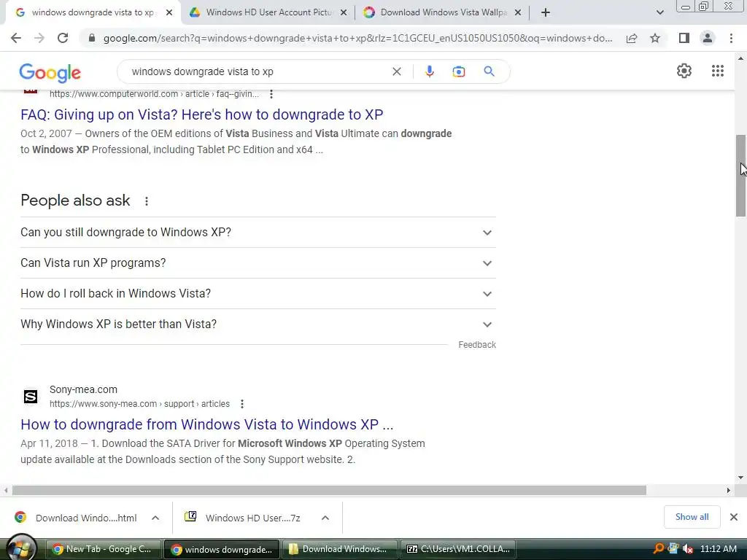Start a voice search with the microphone
Image resolution: width=747 pixels, height=560 pixels.
429,71
